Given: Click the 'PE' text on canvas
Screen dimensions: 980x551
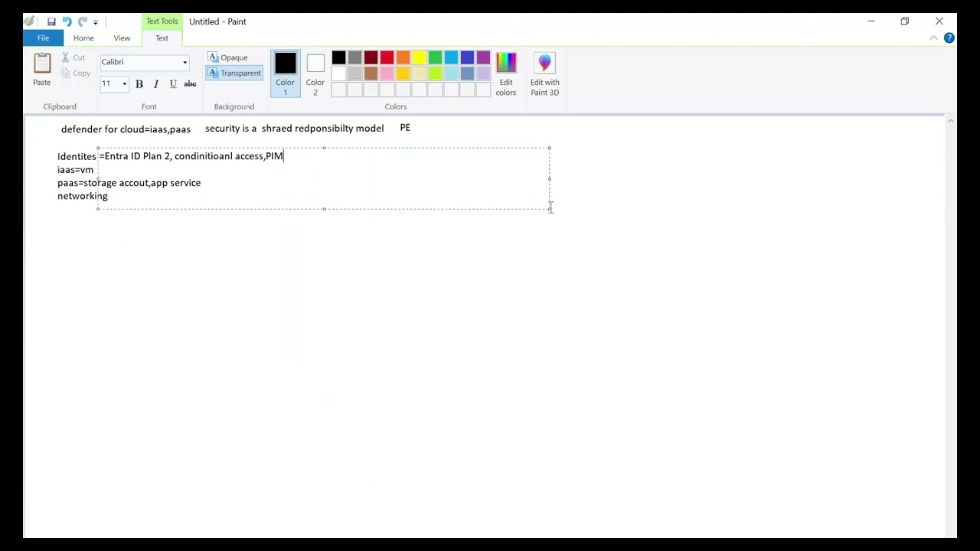Looking at the screenshot, I should click(x=405, y=128).
